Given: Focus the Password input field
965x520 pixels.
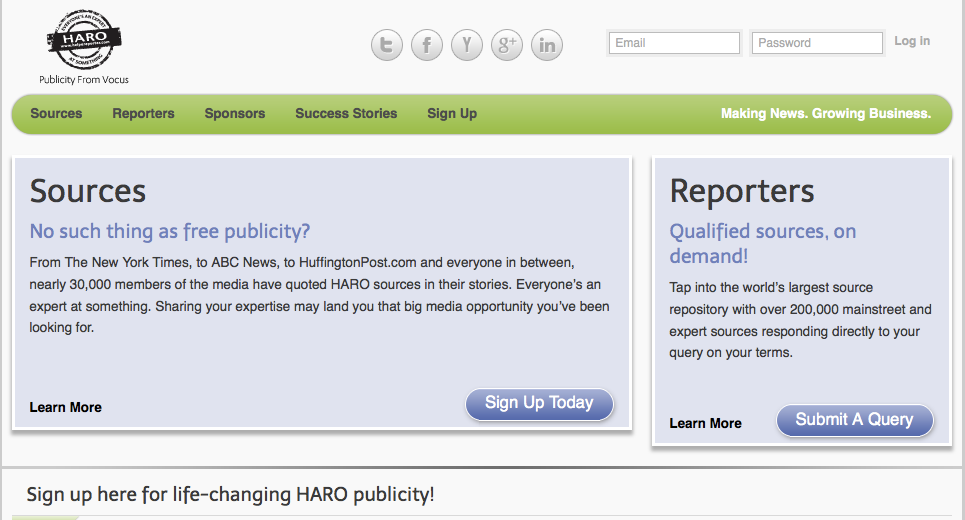Looking at the screenshot, I should (817, 43).
